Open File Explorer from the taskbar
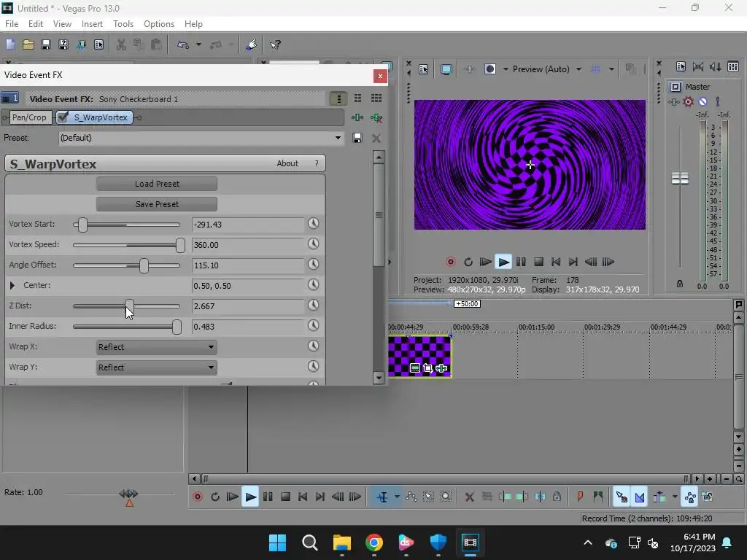This screenshot has width=747, height=560. pyautogui.click(x=342, y=542)
